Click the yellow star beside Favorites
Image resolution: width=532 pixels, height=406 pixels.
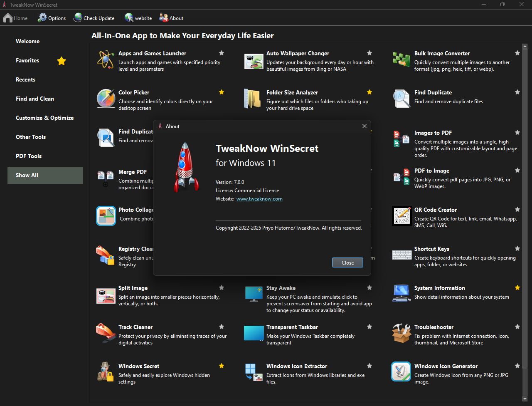tap(62, 61)
